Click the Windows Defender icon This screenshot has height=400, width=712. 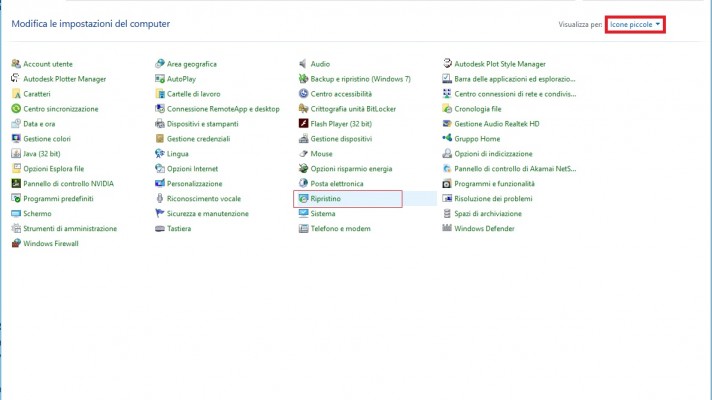coord(447,229)
